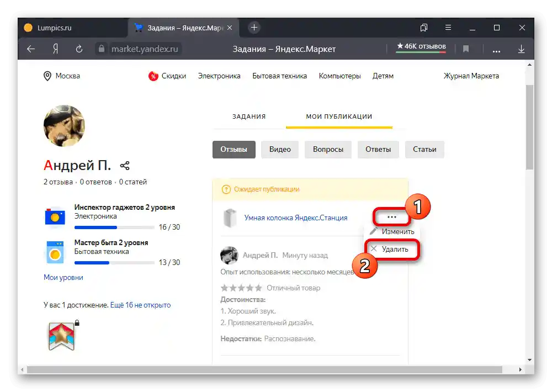Open Yandex home via the Я icon
Screen dimensions: 552x392
click(55, 49)
